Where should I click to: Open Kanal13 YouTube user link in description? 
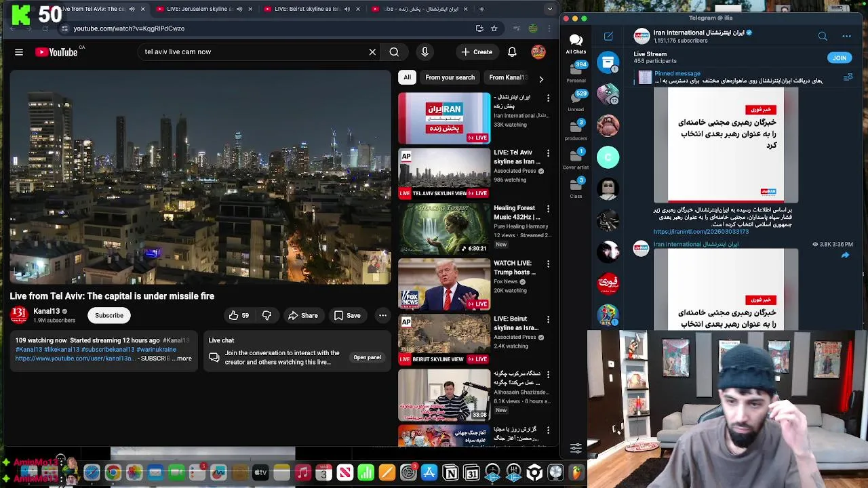pyautogui.click(x=75, y=359)
